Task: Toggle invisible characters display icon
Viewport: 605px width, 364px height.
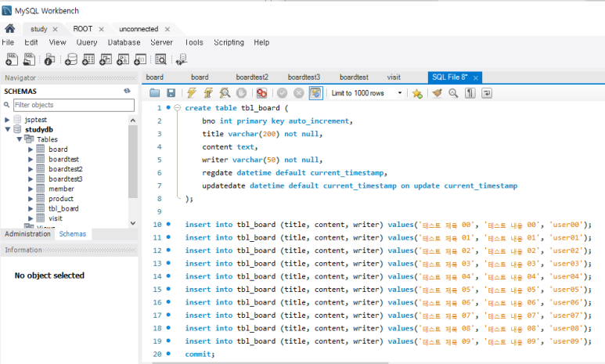Action: [x=470, y=93]
